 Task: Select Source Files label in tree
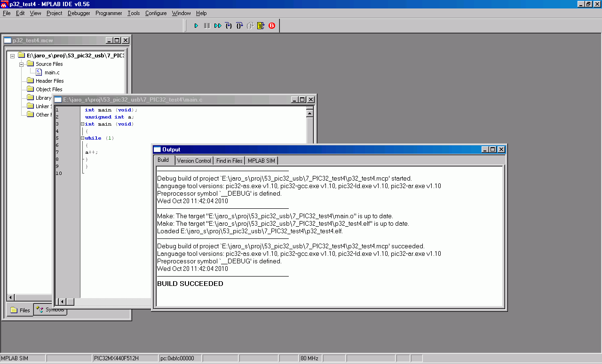(49, 64)
